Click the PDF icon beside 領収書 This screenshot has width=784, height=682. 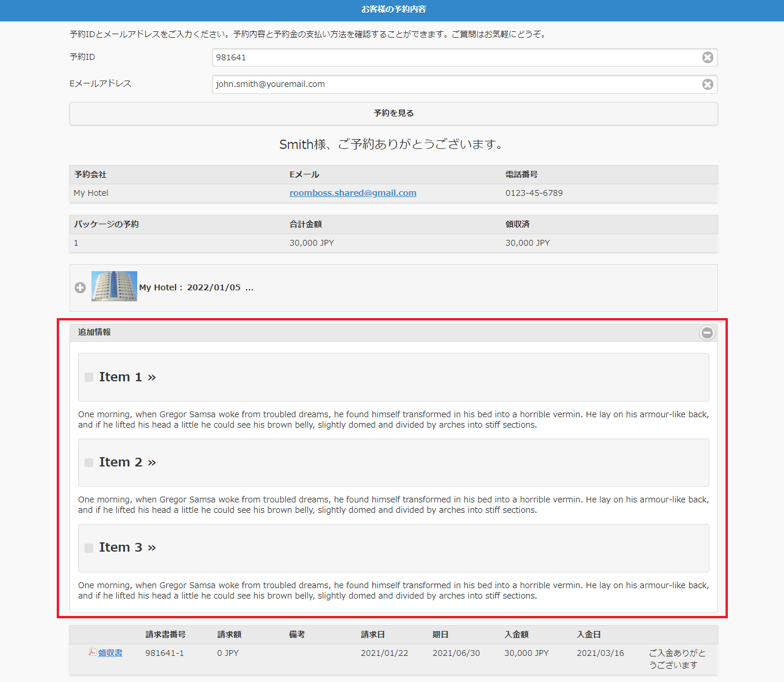pos(92,652)
